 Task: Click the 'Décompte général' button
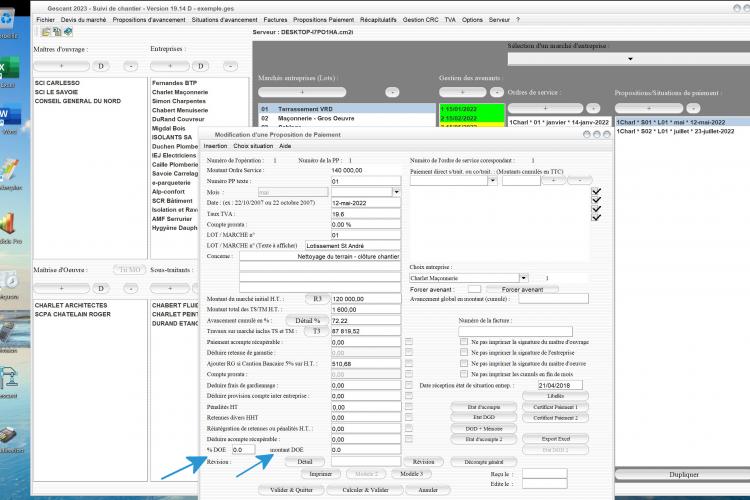(x=484, y=462)
